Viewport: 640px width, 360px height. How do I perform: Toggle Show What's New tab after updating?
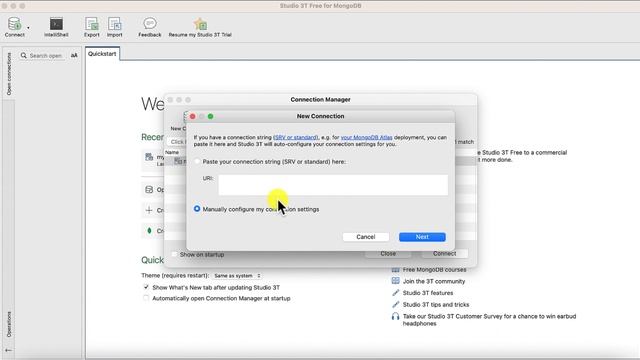coord(146,287)
